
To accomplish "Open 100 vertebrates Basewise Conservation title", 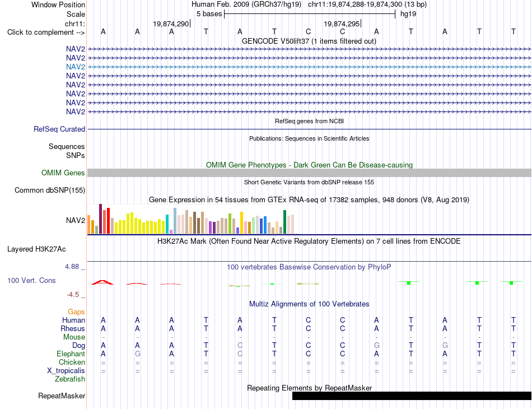I will (309, 267).
